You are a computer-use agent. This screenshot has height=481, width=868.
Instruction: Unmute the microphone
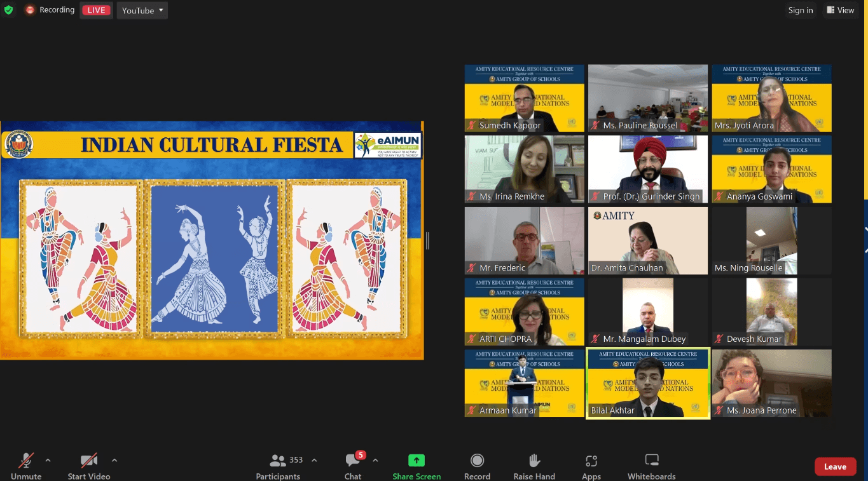click(26, 466)
